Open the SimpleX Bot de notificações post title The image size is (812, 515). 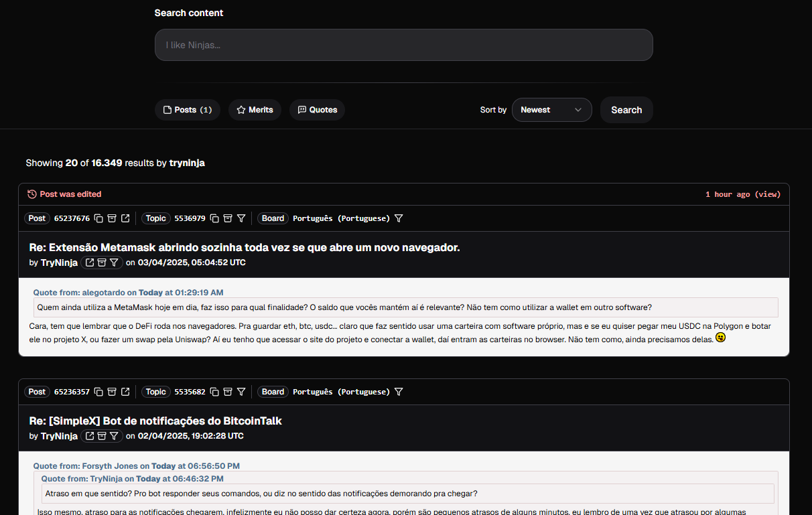click(x=155, y=421)
